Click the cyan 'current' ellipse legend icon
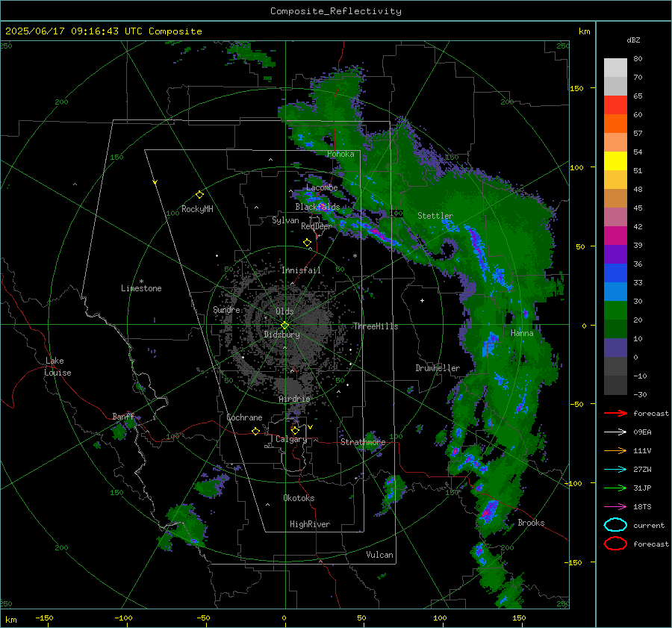Screen dimensions: 672x628 (615, 525)
